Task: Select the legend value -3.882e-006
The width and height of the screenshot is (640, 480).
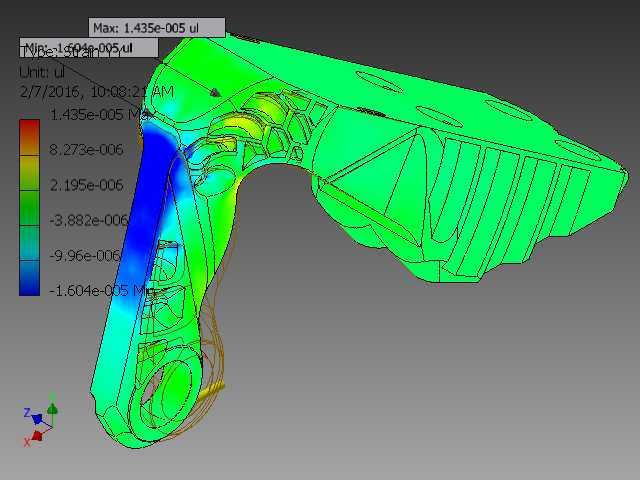Action: pos(89,220)
